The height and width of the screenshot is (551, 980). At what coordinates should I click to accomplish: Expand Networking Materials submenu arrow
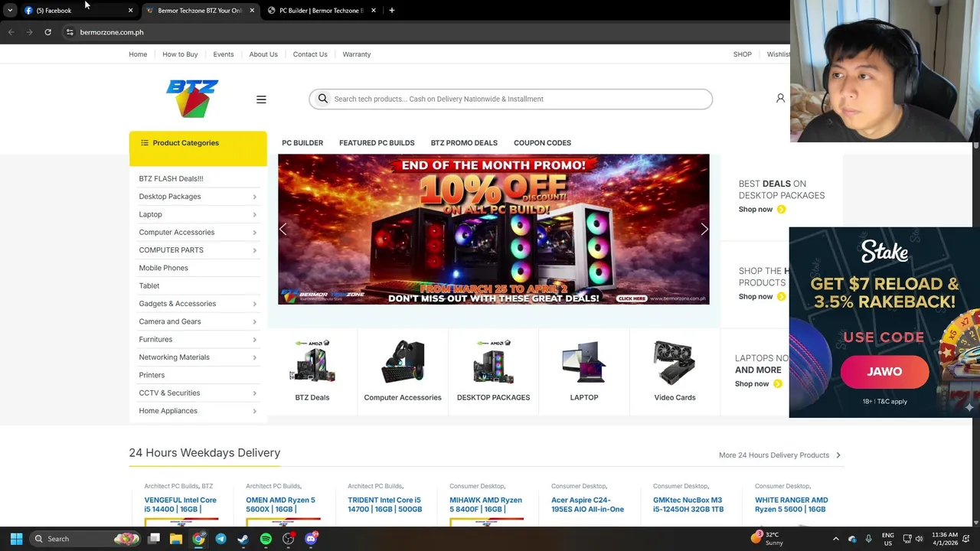[x=254, y=357]
